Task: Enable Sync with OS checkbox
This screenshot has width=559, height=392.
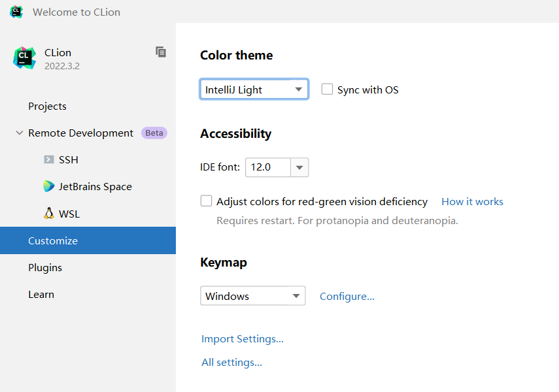Action: click(328, 90)
